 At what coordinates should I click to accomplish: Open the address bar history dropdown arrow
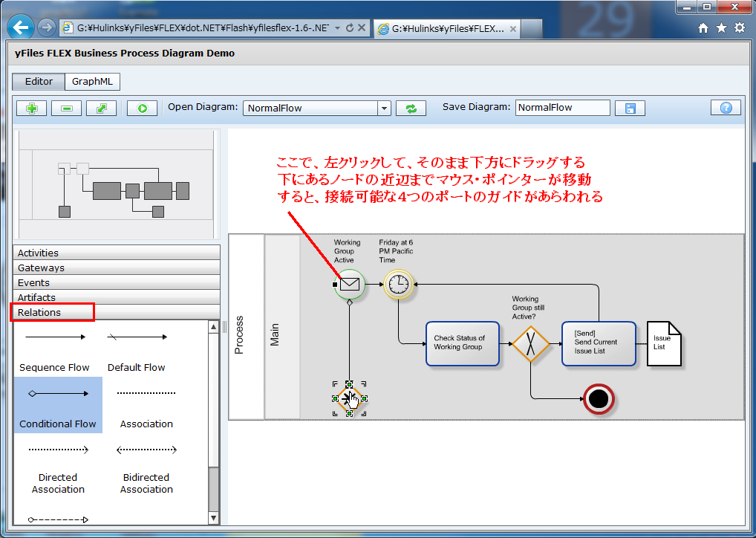click(337, 28)
